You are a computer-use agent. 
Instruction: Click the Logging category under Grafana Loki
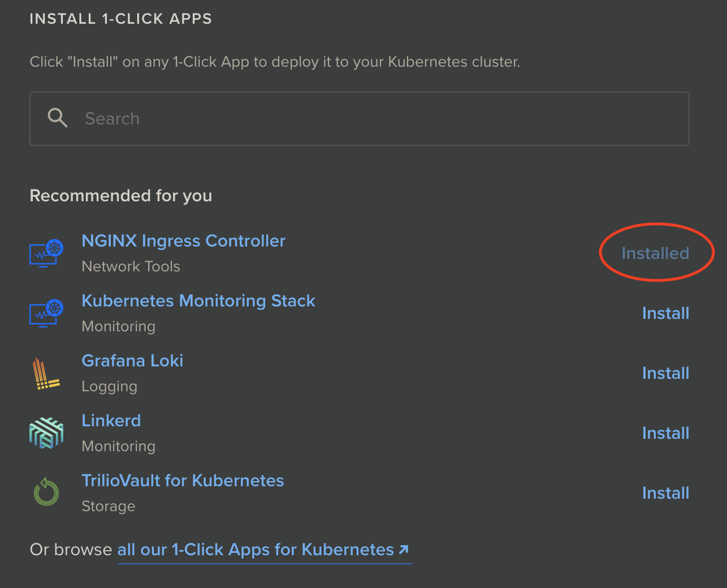click(x=110, y=387)
